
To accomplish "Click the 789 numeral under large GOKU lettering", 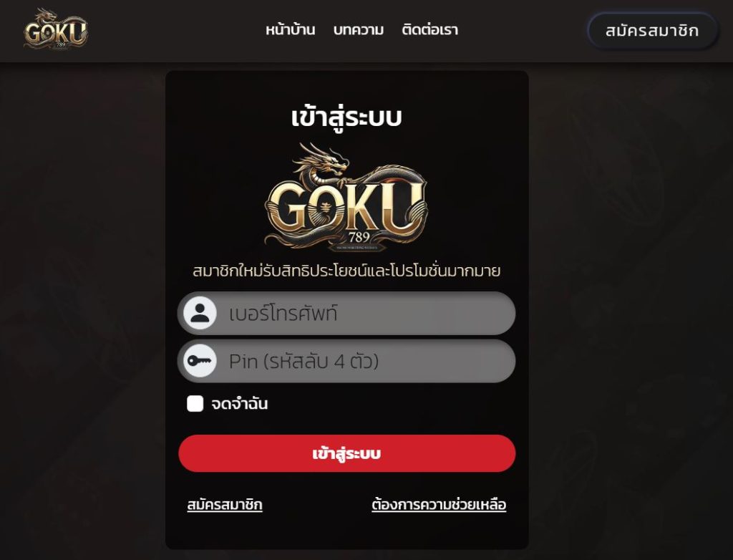I will coord(359,237).
